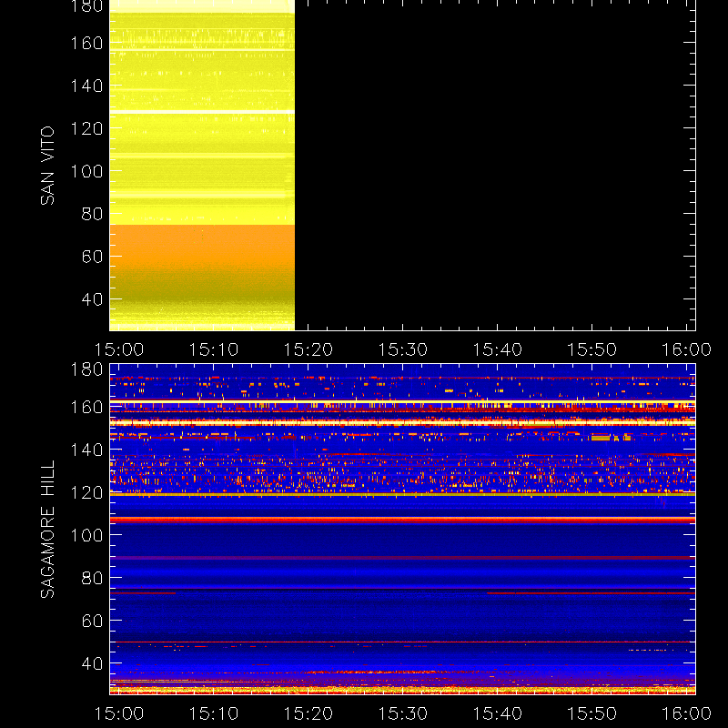Click the 40 label on Sagamore Hill axis
The image size is (728, 728).
pyautogui.click(x=92, y=663)
